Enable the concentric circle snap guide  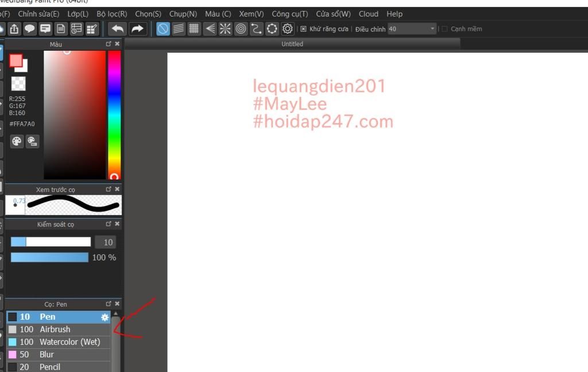(241, 29)
